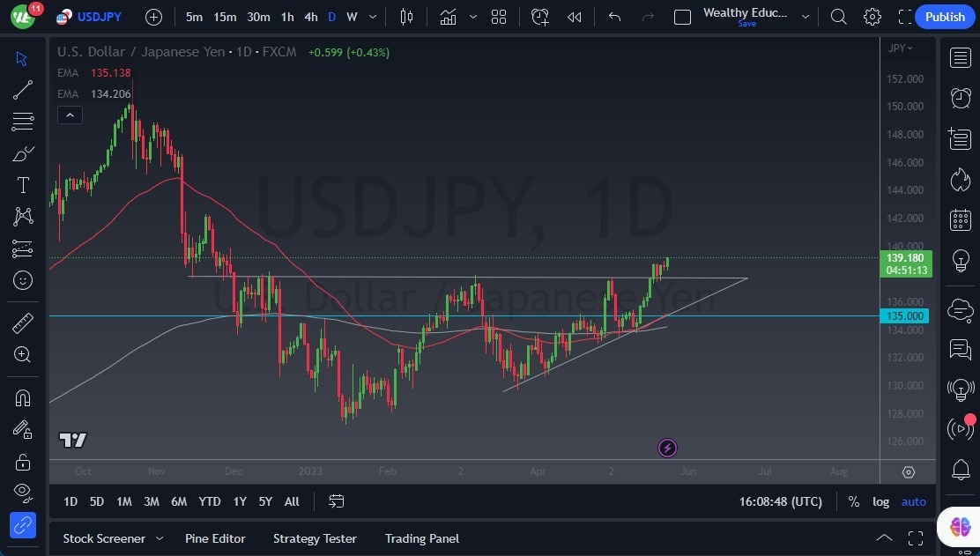
Task: Select the text annotation tool
Action: click(x=23, y=184)
